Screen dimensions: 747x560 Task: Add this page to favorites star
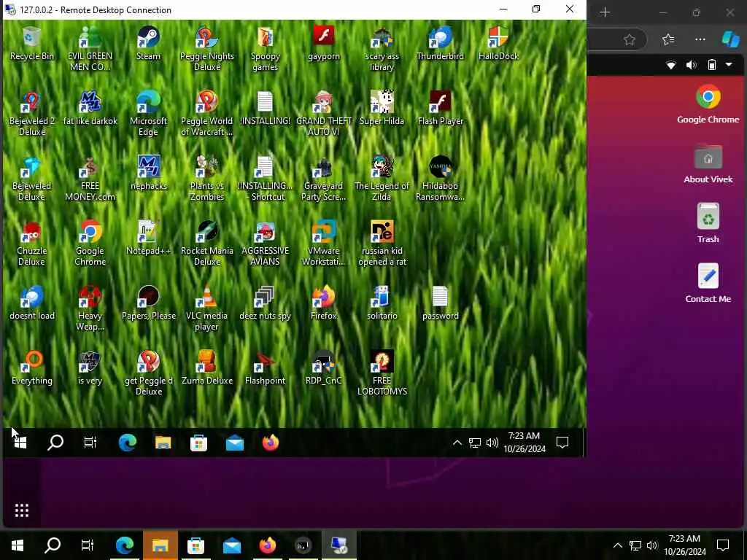pos(630,39)
